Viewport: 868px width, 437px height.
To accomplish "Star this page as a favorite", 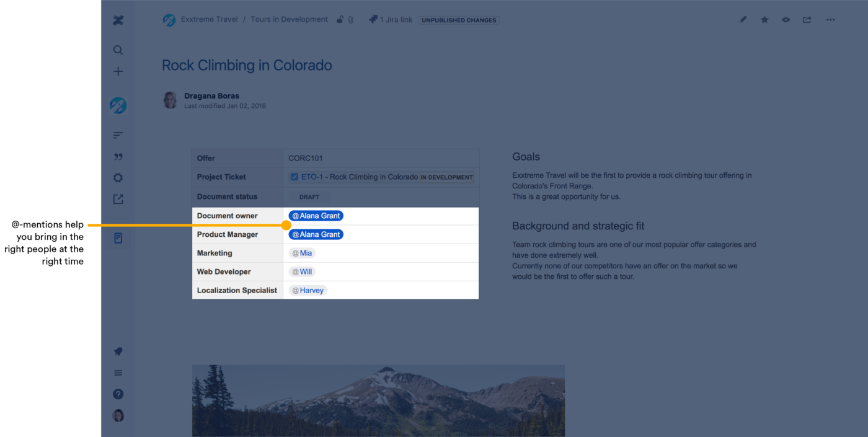I will (x=764, y=20).
